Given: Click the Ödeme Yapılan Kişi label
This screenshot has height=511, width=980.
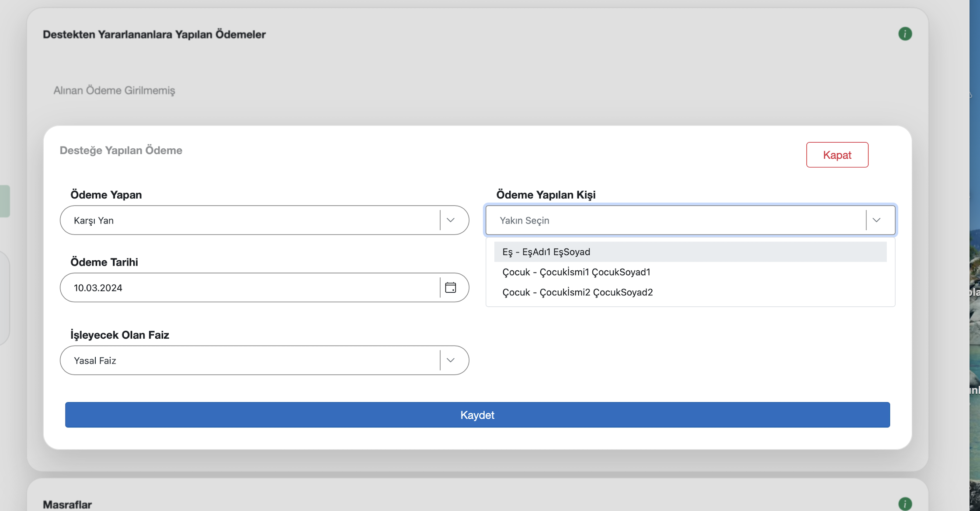Looking at the screenshot, I should point(546,195).
